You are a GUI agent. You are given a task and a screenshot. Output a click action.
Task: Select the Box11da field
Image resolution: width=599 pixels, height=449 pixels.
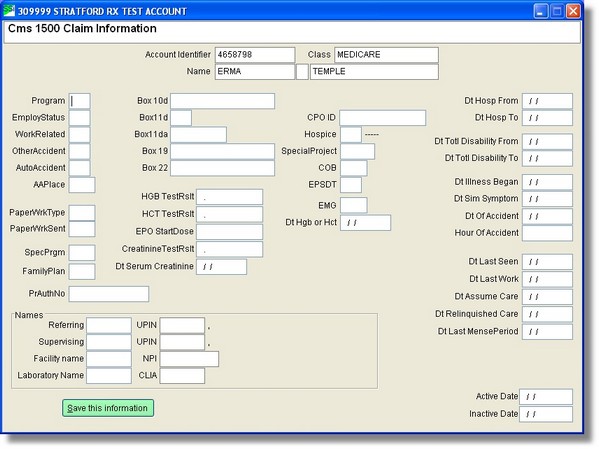point(199,135)
